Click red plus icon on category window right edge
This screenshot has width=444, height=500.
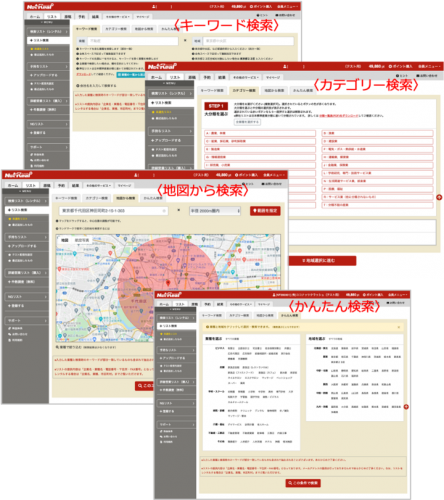[x=439, y=197]
